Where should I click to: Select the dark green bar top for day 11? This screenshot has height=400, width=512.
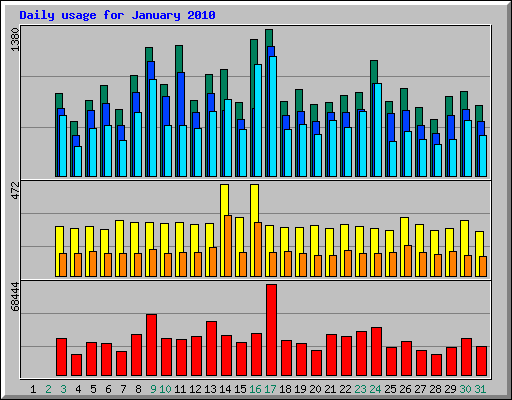(179, 59)
